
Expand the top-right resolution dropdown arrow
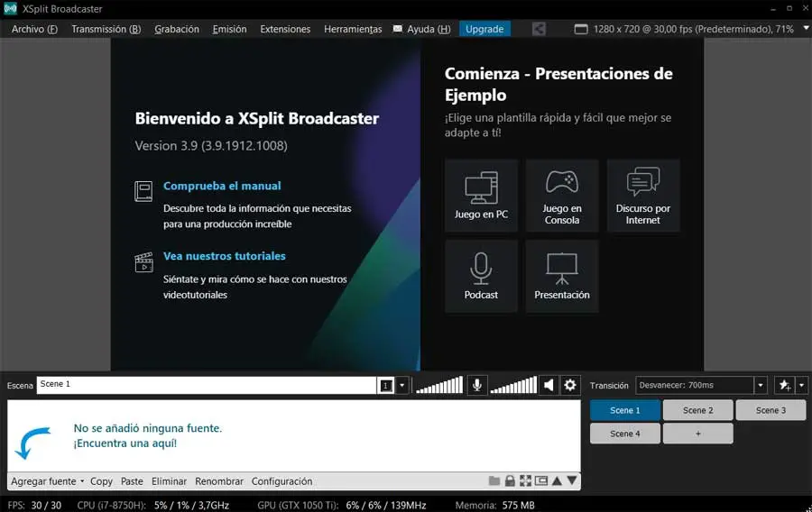[806, 27]
